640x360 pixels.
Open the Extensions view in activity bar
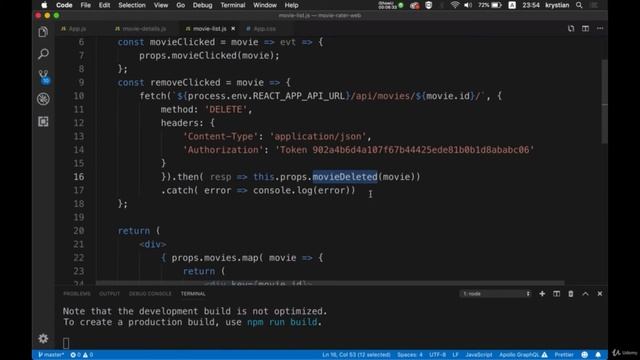pos(43,121)
